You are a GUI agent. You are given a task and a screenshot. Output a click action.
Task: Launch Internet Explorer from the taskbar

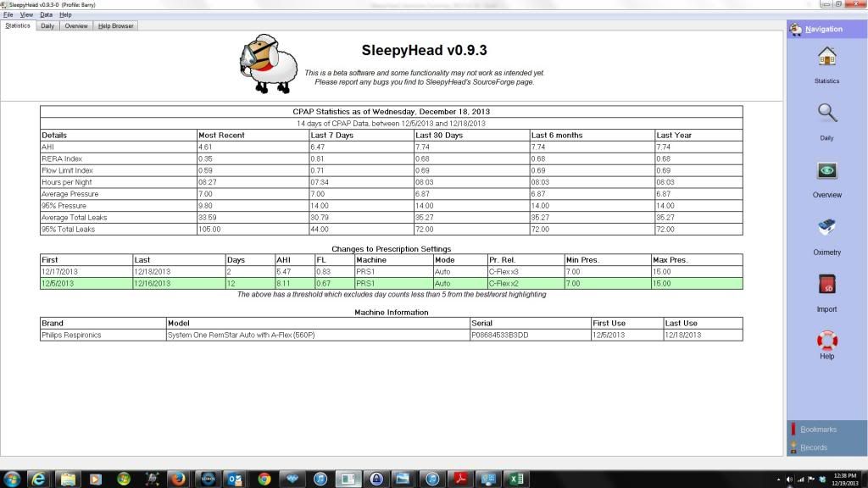[x=38, y=479]
